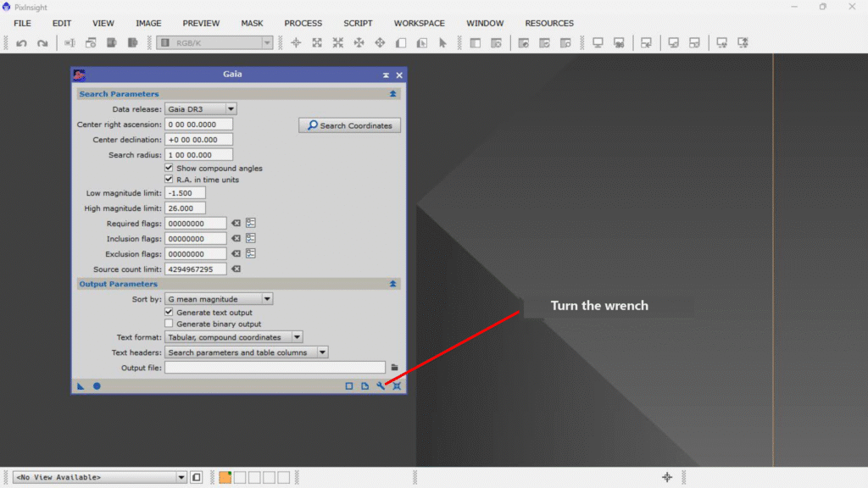Clear the Exclusion flags value

pos(236,254)
